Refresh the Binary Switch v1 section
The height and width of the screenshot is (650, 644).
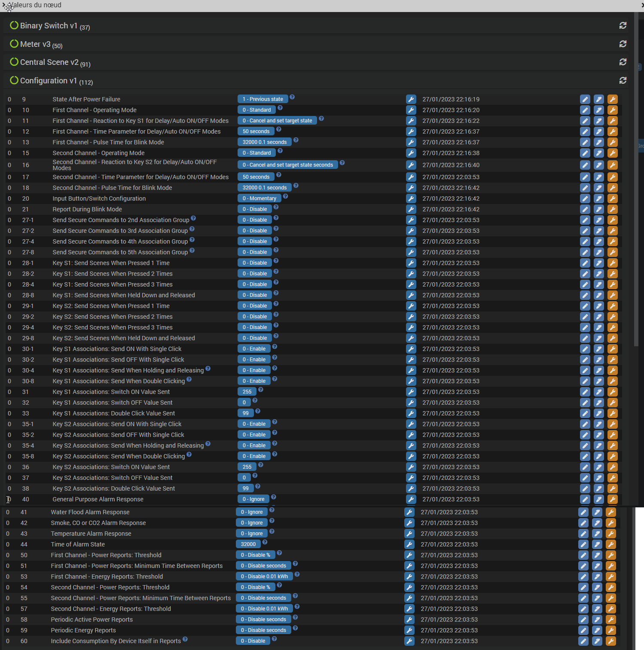click(623, 26)
